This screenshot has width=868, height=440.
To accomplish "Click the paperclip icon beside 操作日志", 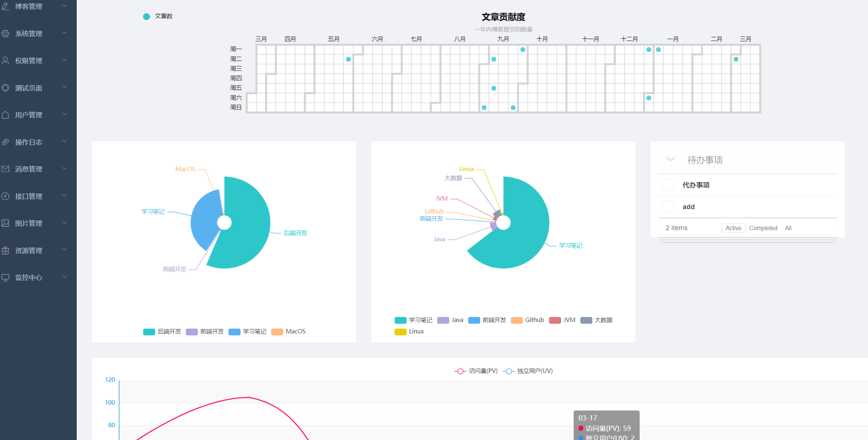I will [x=6, y=142].
